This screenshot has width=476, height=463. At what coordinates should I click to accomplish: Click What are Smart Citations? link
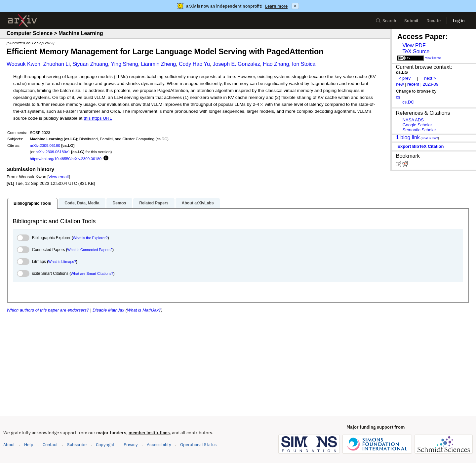tap(92, 274)
